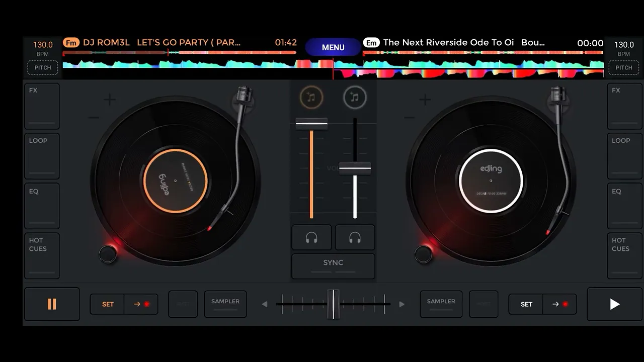Open right deck EQ panel
This screenshot has width=644, height=362.
(624, 206)
